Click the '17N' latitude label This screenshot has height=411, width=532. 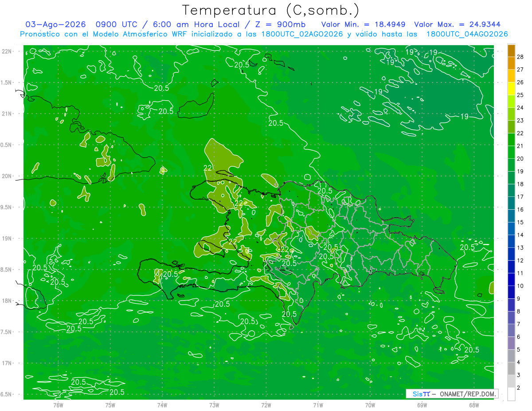7,363
